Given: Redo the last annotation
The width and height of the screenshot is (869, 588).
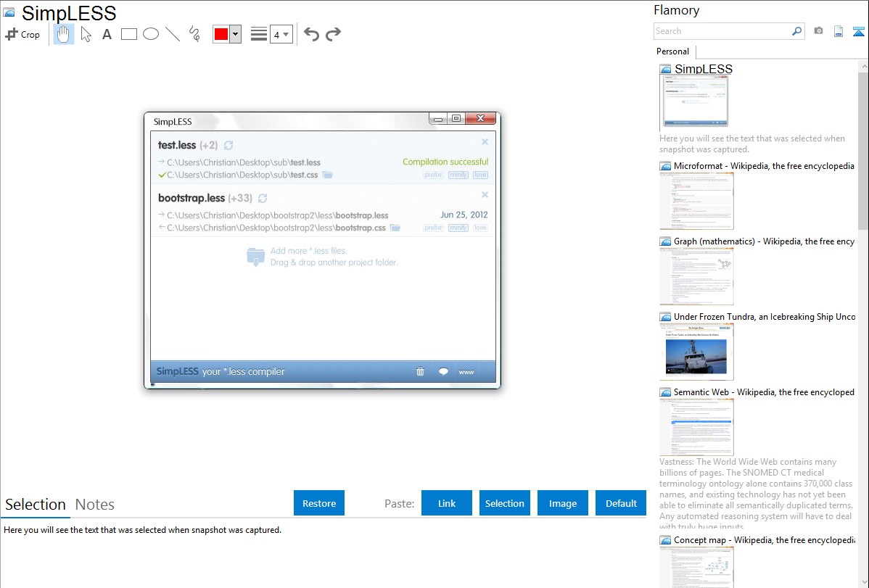Looking at the screenshot, I should click(333, 34).
